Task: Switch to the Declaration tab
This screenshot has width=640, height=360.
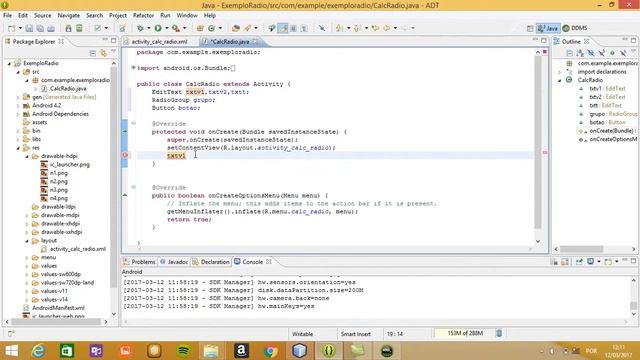Action: click(x=211, y=262)
